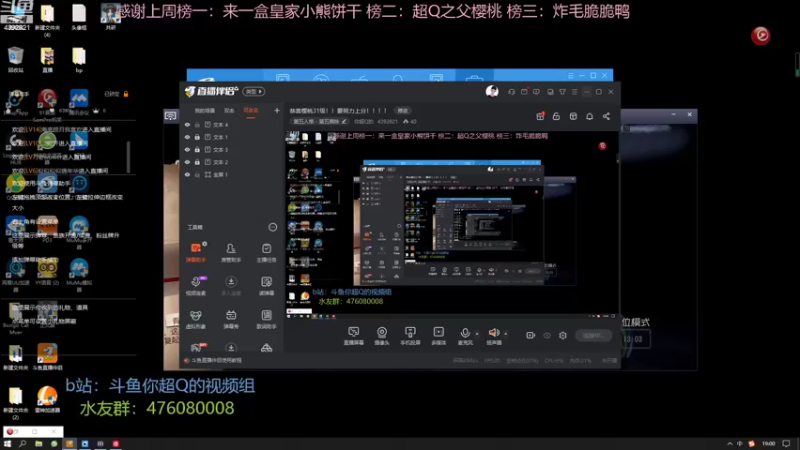800x450 pixels.
Task: Open the 弹幕助手 tool in the toolbox
Action: pos(195,252)
